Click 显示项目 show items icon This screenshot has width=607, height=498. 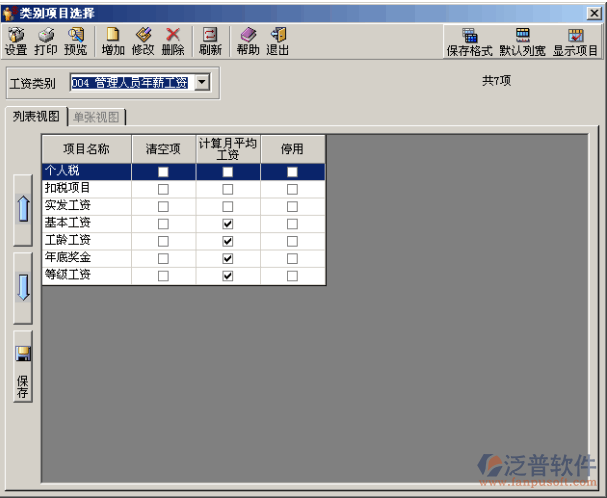(x=575, y=42)
